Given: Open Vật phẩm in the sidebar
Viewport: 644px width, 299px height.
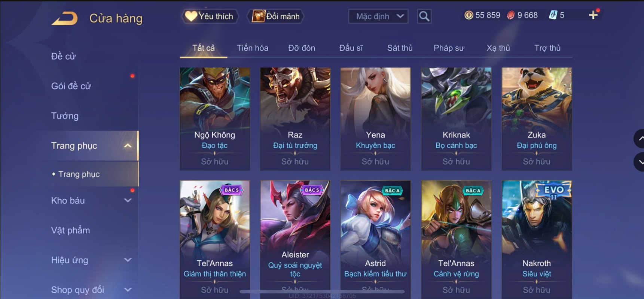Looking at the screenshot, I should [x=70, y=230].
